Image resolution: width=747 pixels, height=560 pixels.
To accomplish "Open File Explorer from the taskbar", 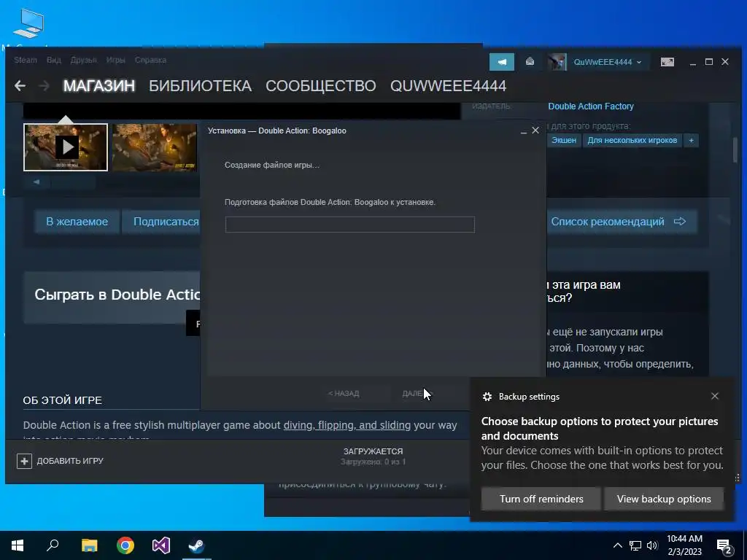I will (89, 545).
